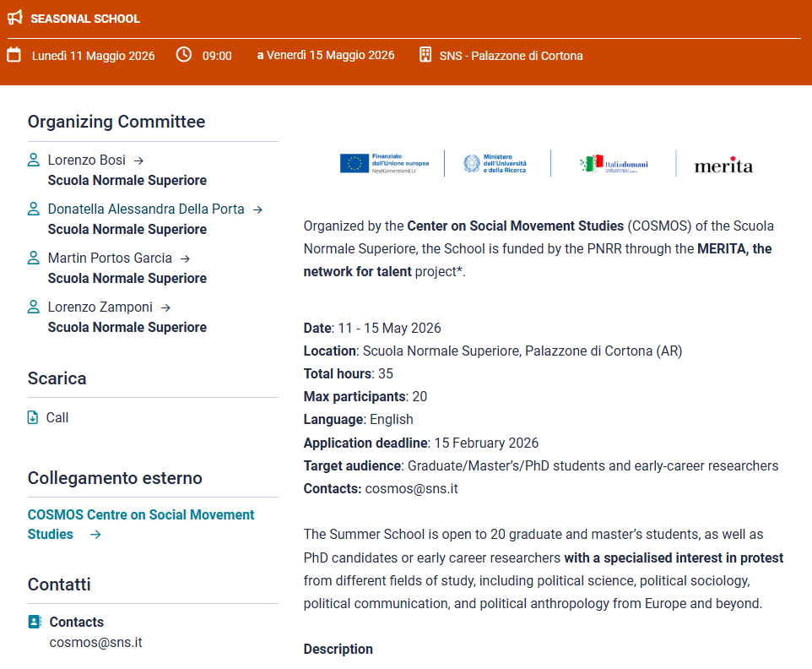812x669 pixels.
Task: Click the arrow after COSMOS Centre link
Action: pyautogui.click(x=95, y=535)
